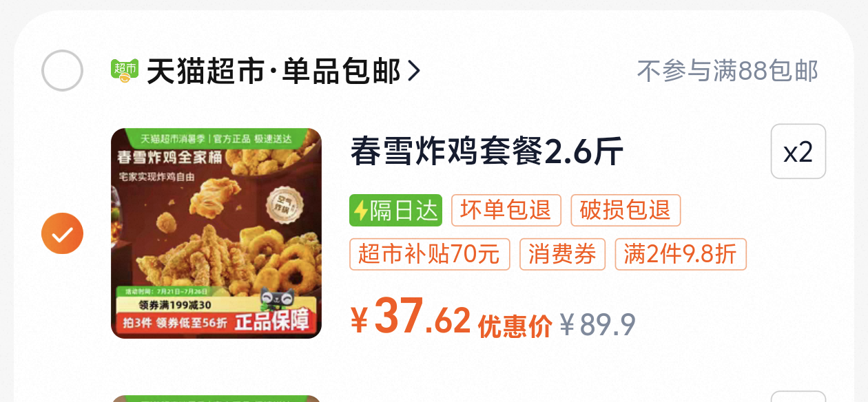Tap the 坏单包退 guarantee tag
The image size is (868, 402).
tap(506, 211)
